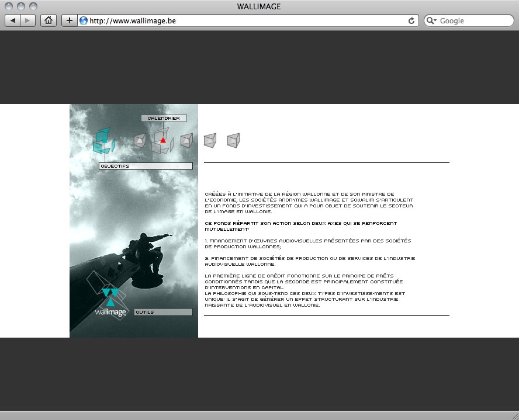Click the globe site icon beside the URL
The width and height of the screenshot is (519, 420).
pos(83,20)
